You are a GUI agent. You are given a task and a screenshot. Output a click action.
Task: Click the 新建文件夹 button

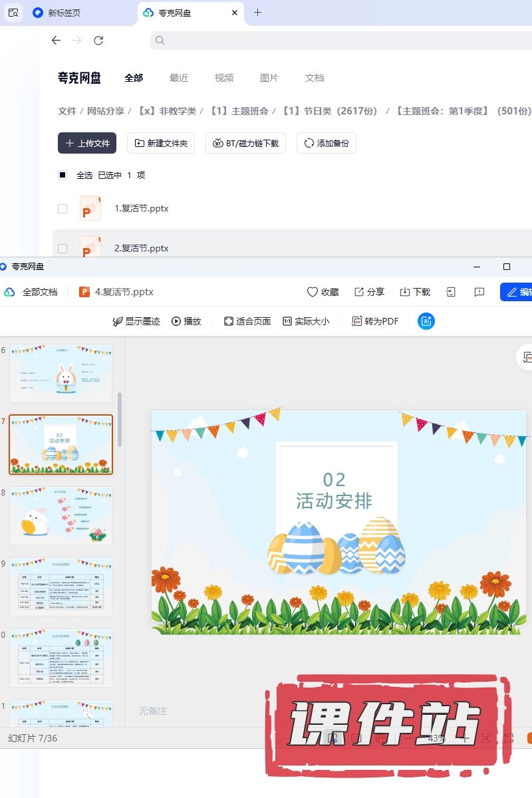tap(161, 143)
